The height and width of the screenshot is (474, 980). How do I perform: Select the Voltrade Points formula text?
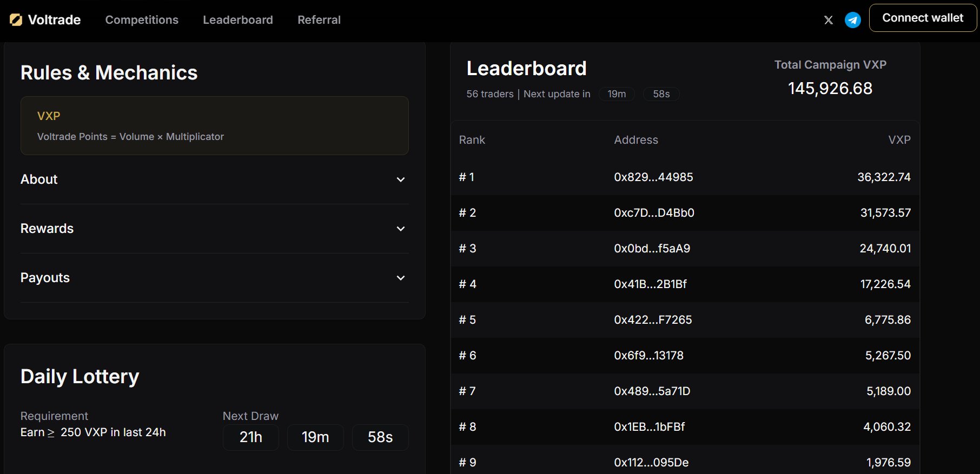click(x=130, y=137)
